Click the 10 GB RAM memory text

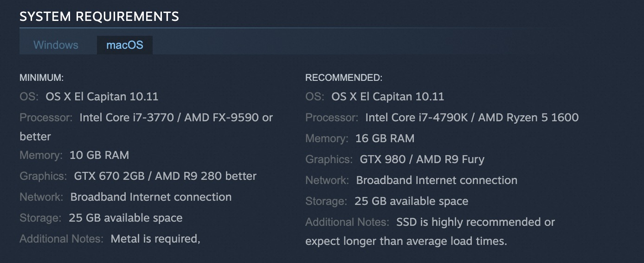coord(99,155)
